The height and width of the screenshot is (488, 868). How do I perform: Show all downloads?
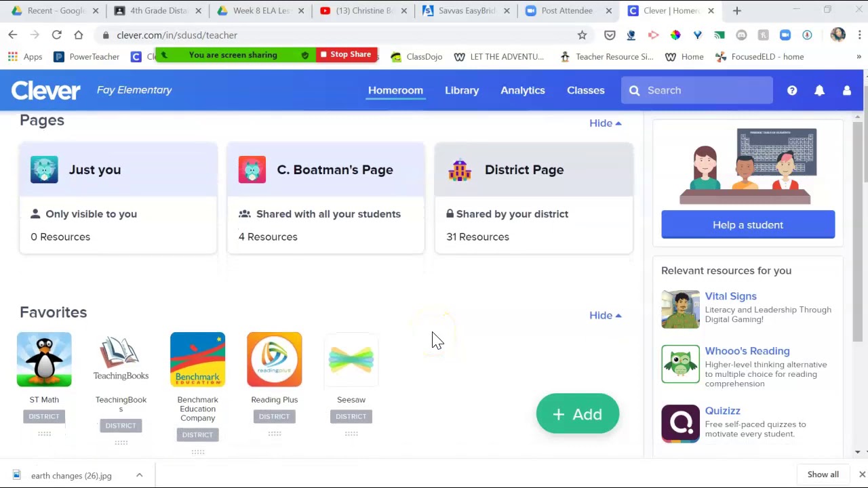pos(823,474)
